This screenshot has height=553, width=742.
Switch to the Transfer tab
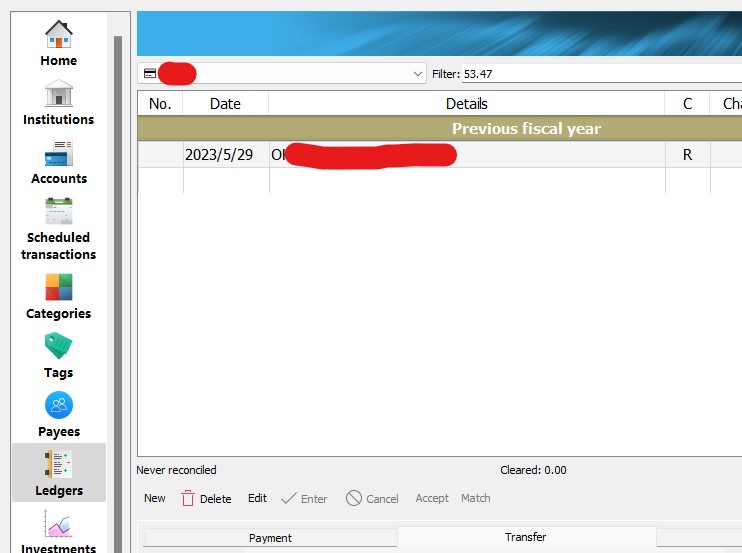pyautogui.click(x=525, y=537)
